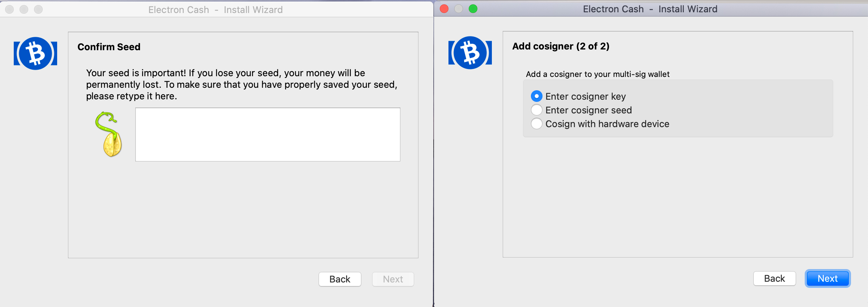The height and width of the screenshot is (307, 868).
Task: Click the minimize button on the Add cosigner window
Action: (459, 9)
